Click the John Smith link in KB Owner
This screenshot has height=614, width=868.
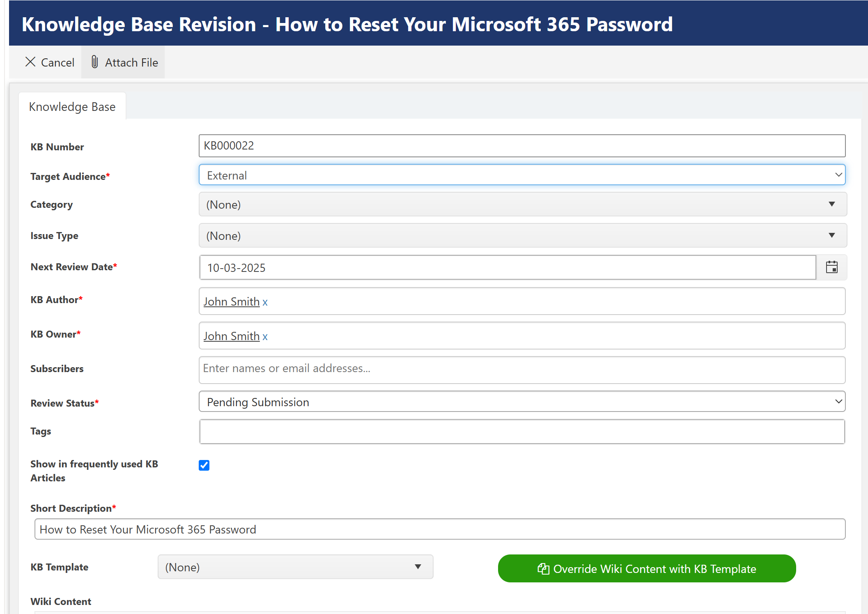click(232, 336)
